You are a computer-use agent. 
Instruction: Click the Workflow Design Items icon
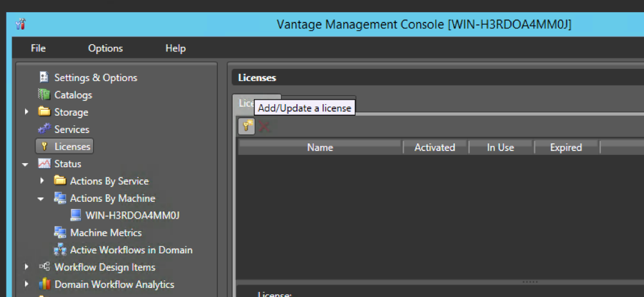click(x=44, y=267)
